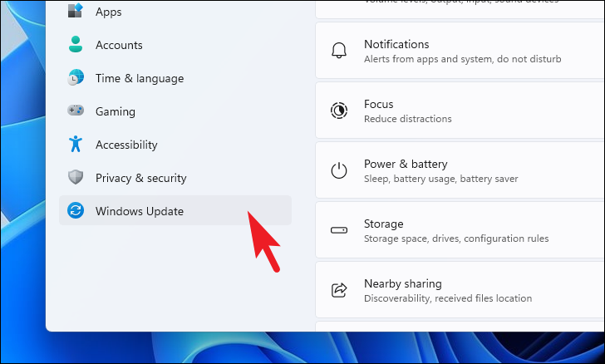
Task: Click the Gaming controller icon
Action: pyautogui.click(x=76, y=111)
